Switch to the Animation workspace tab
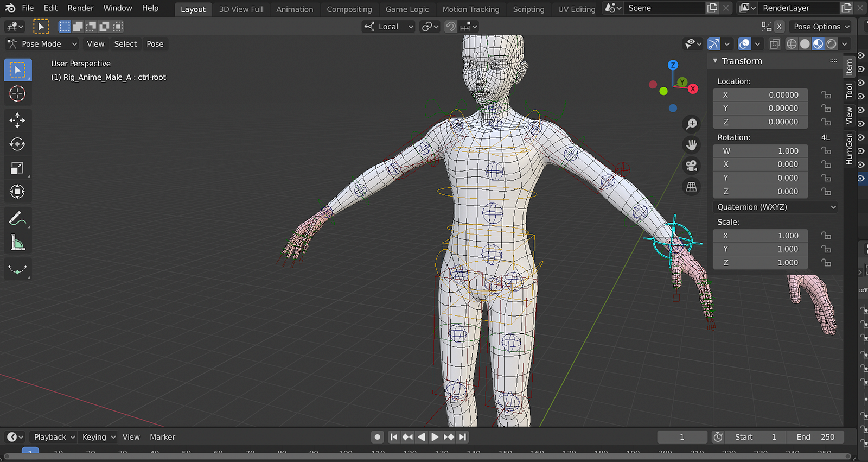868x462 pixels. (295, 9)
